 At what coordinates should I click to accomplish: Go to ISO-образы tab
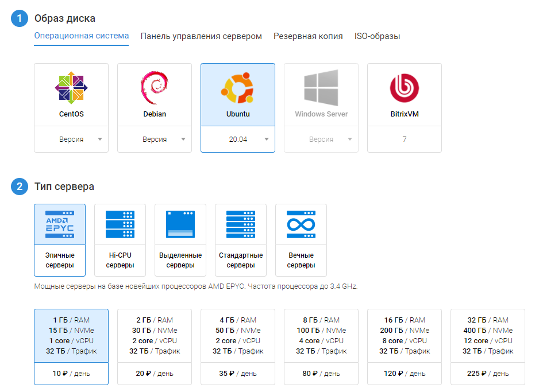click(378, 36)
